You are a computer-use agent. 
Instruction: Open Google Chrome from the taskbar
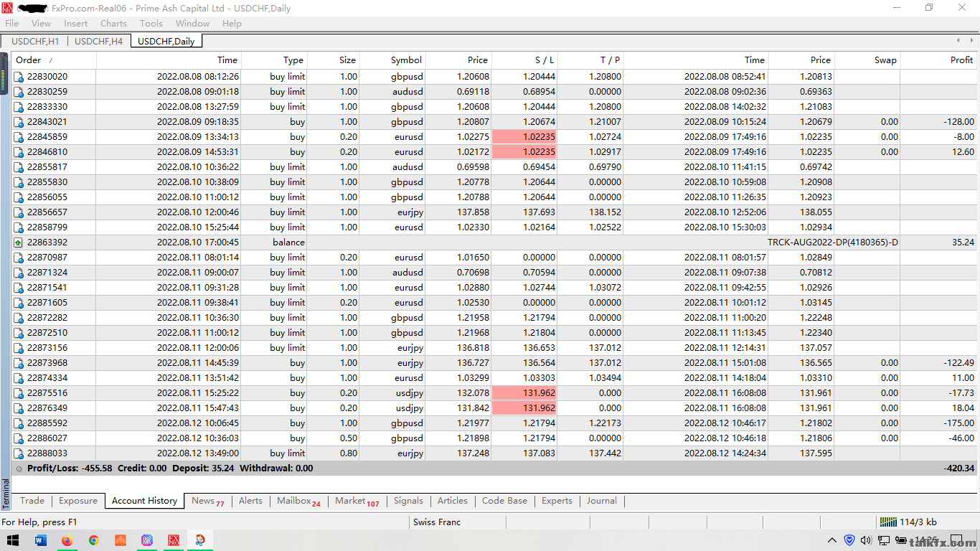click(x=94, y=540)
